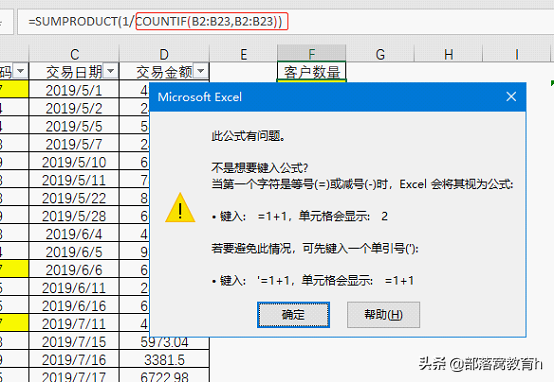Click the yellow highlighted cell beside 2019/5/1
554x382 pixels.
(x=14, y=89)
